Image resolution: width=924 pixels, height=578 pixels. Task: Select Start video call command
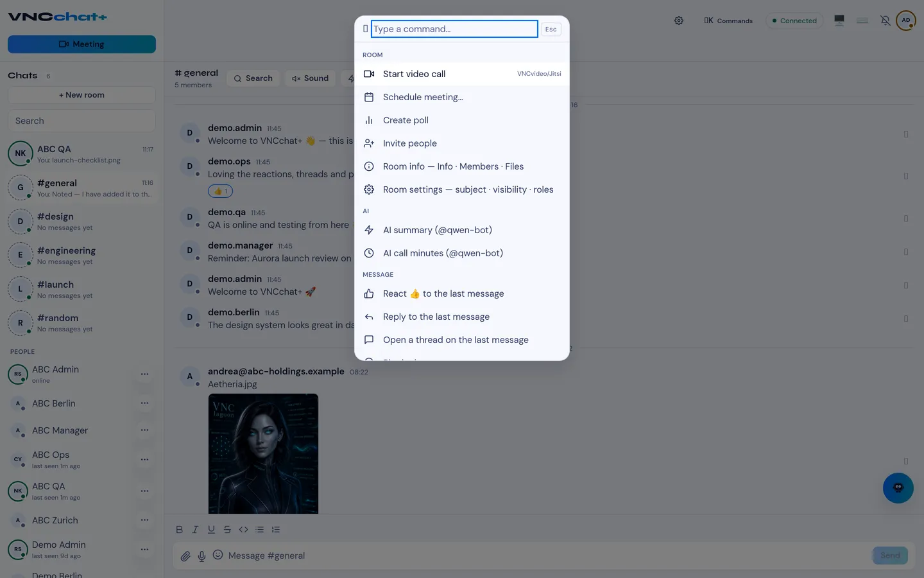point(462,74)
